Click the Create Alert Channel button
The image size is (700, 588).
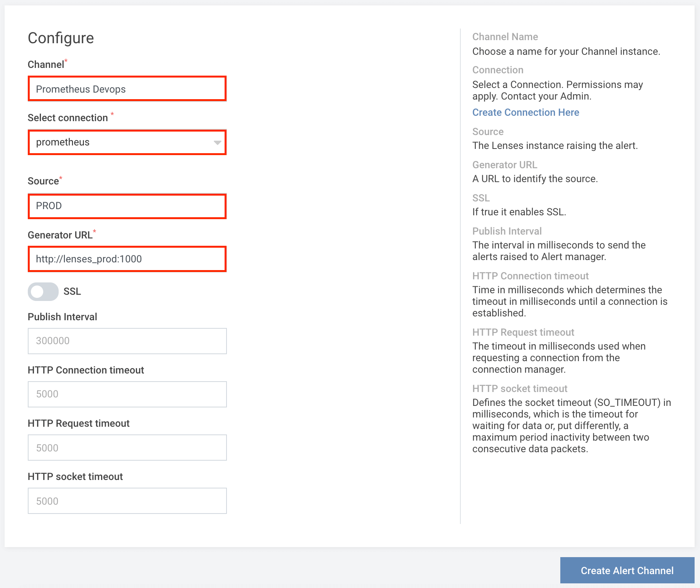(627, 570)
